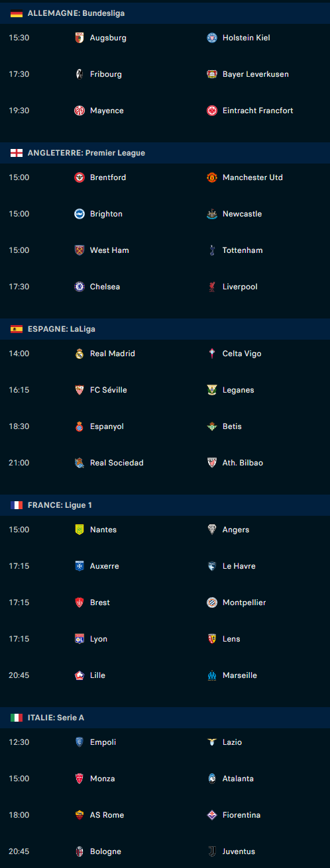Click the Italian flag icon

tap(17, 718)
